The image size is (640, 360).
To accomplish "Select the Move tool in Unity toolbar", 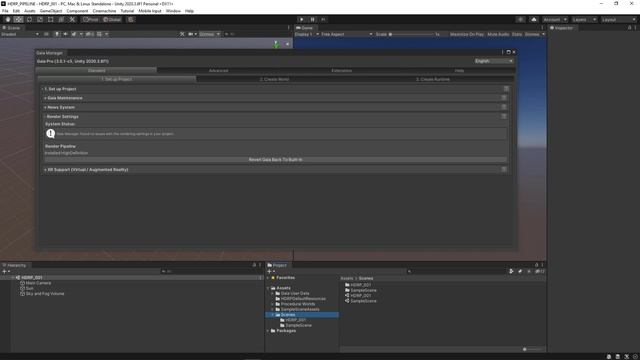I will pos(18,20).
